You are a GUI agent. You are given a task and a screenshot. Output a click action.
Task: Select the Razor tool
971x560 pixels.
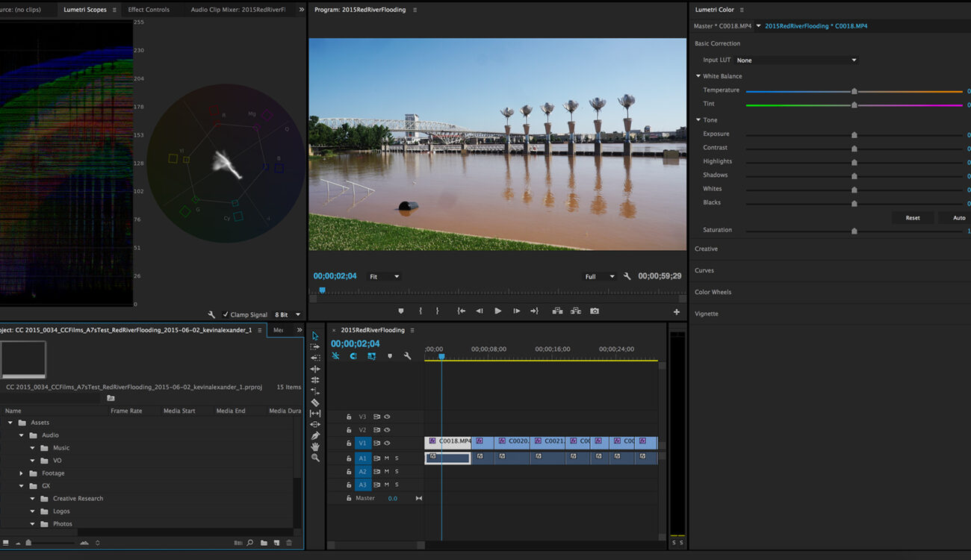click(x=315, y=402)
